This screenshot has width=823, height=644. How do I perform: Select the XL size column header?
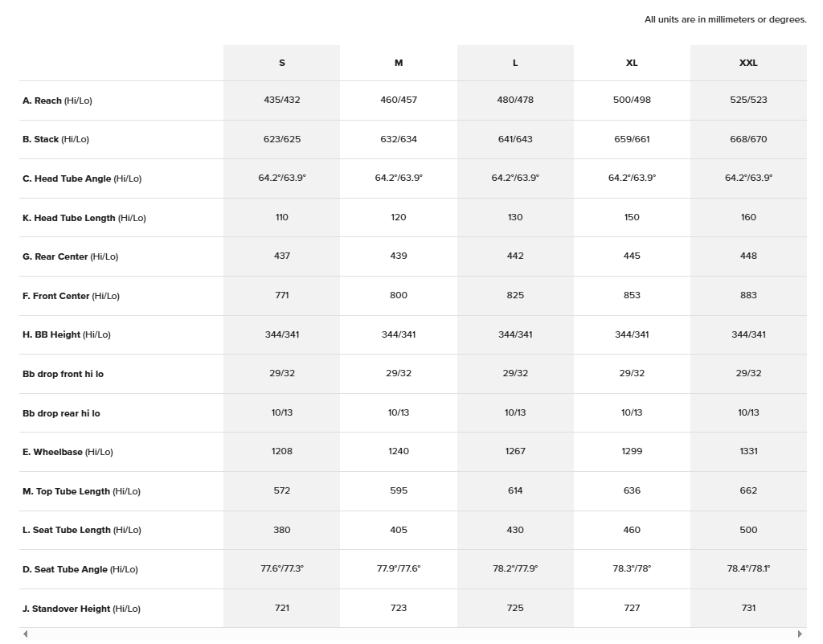pyautogui.click(x=632, y=63)
